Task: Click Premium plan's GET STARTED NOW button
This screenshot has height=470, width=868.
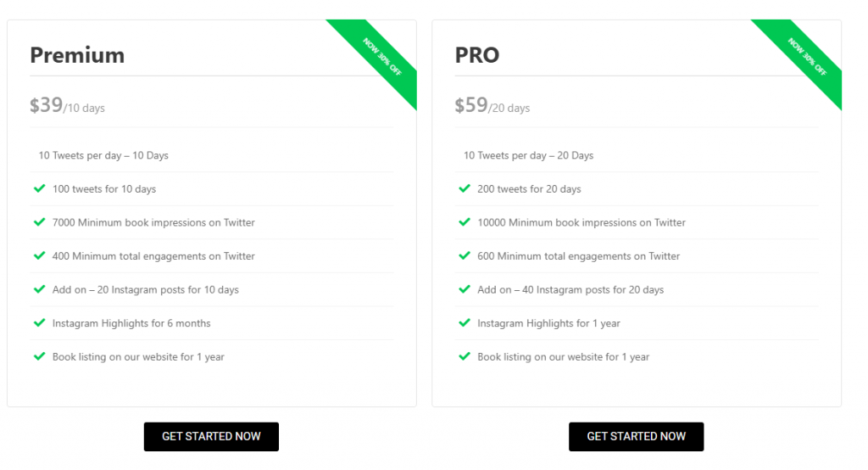Action: pyautogui.click(x=211, y=437)
